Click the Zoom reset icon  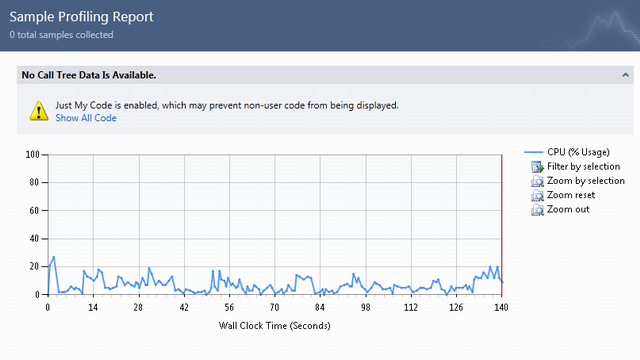pos(537,196)
